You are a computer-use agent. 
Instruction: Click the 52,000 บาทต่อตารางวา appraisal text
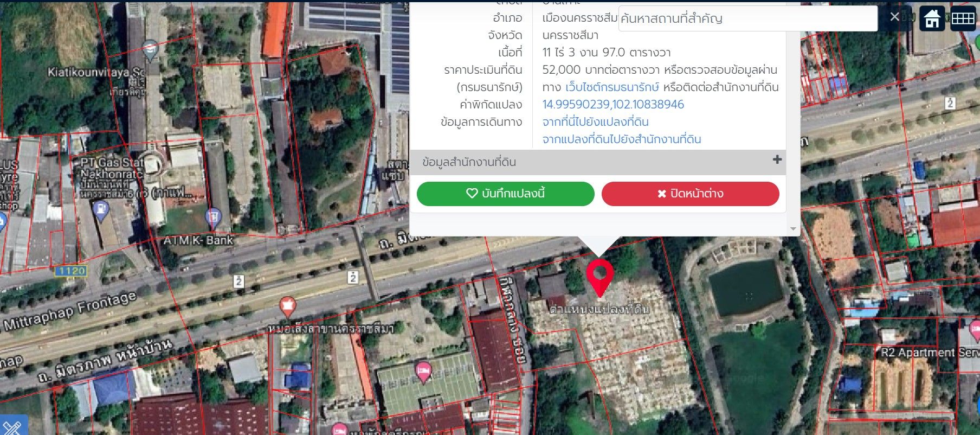(601, 70)
